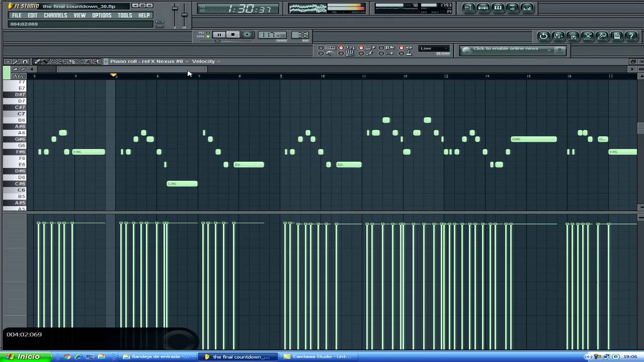
Task: Adjust the master pitch slider
Action: (x=184, y=14)
